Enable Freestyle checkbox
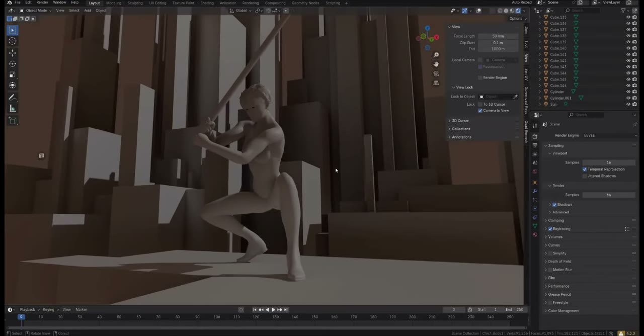The width and height of the screenshot is (644, 336). [550, 303]
